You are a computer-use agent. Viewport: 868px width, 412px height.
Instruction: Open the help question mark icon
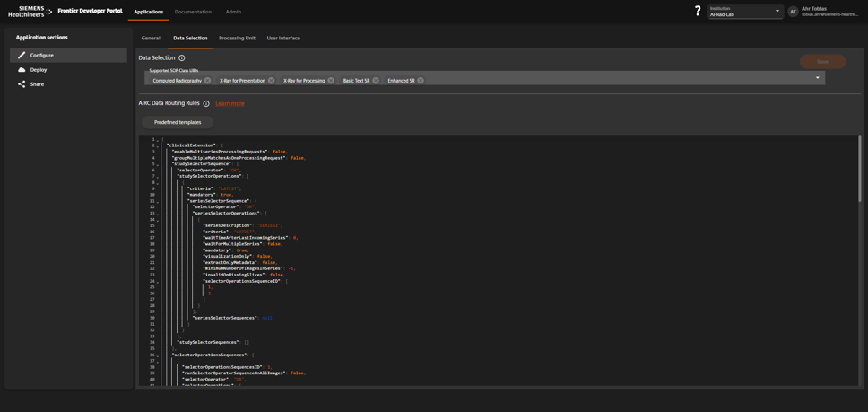[698, 11]
